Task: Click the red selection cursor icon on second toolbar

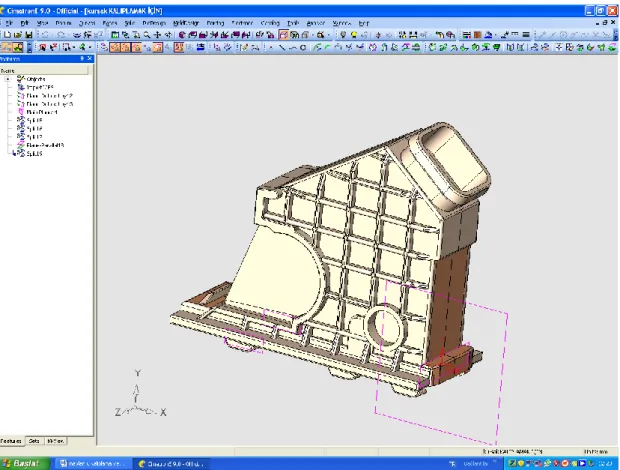Action: point(42,47)
